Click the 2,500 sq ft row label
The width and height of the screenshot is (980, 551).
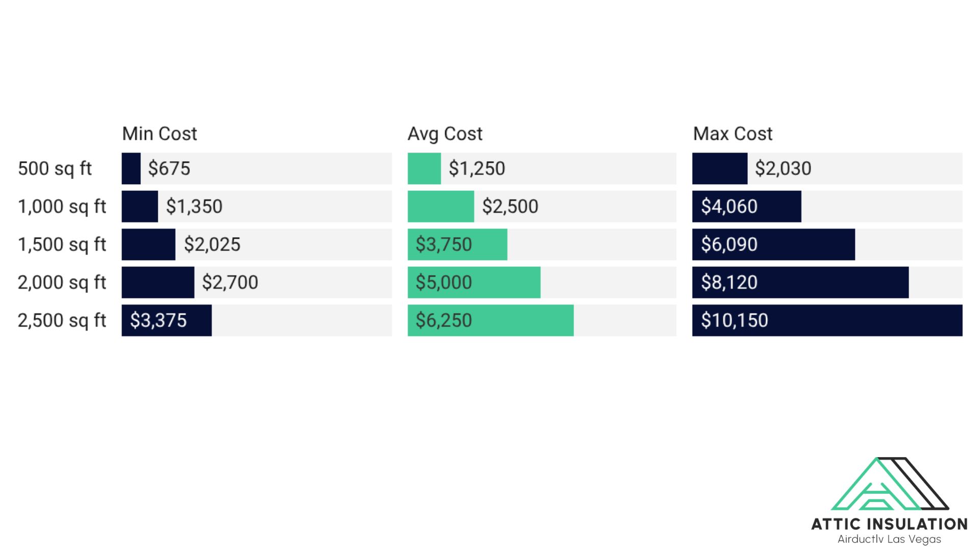point(62,320)
